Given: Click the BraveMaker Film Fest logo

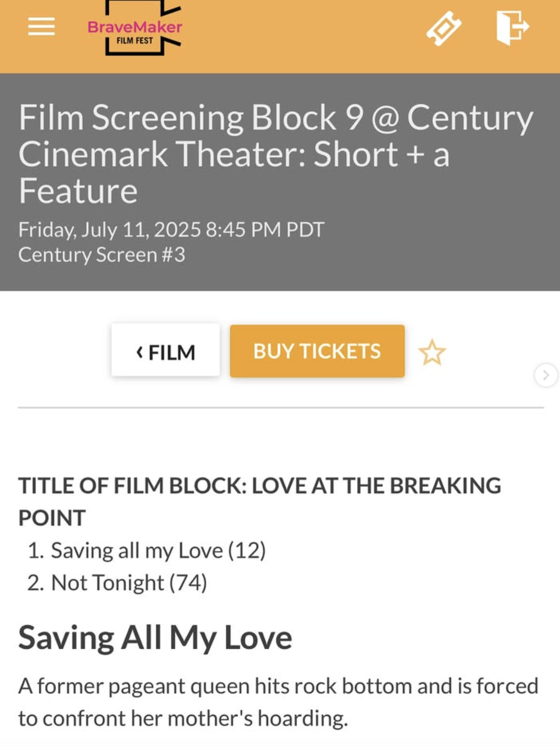Looking at the screenshot, I should coord(135,28).
